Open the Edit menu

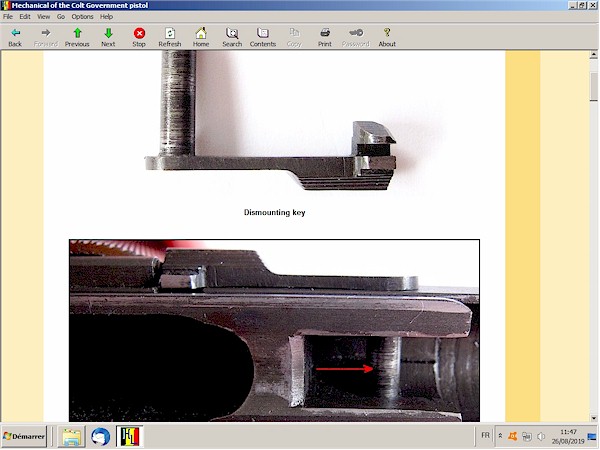tap(25, 16)
